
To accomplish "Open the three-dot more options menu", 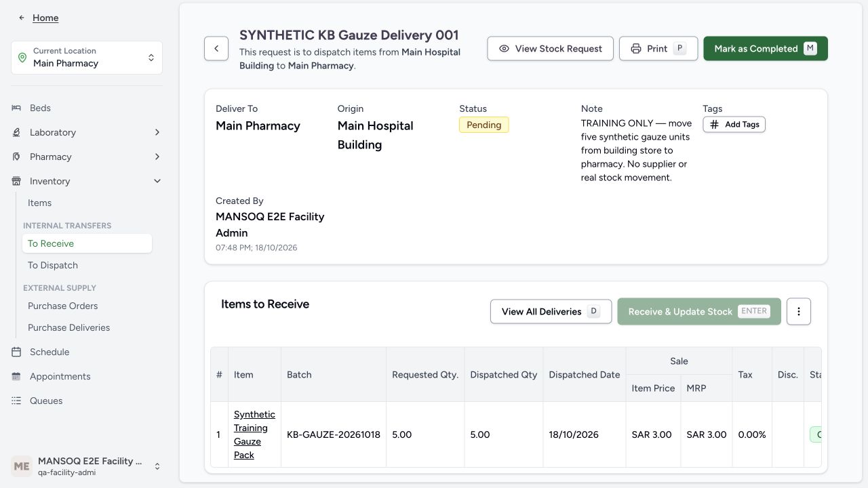I will pos(799,312).
